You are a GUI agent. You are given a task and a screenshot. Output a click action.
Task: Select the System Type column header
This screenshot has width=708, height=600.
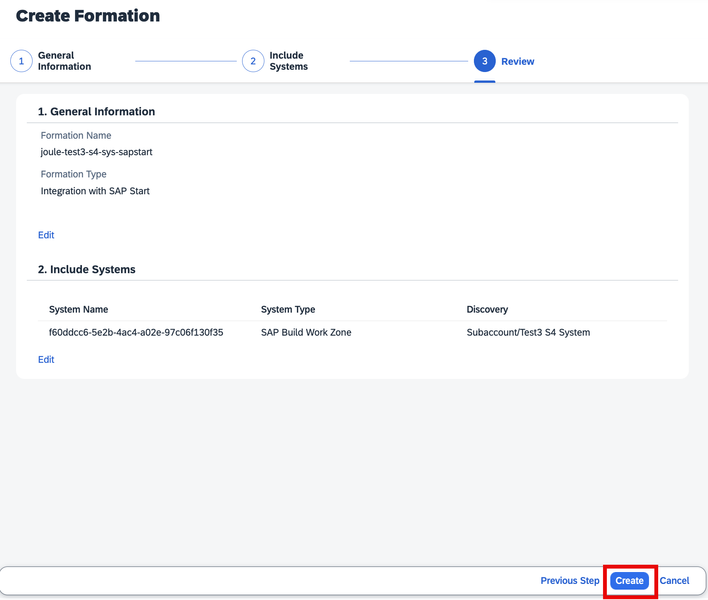pyautogui.click(x=288, y=309)
